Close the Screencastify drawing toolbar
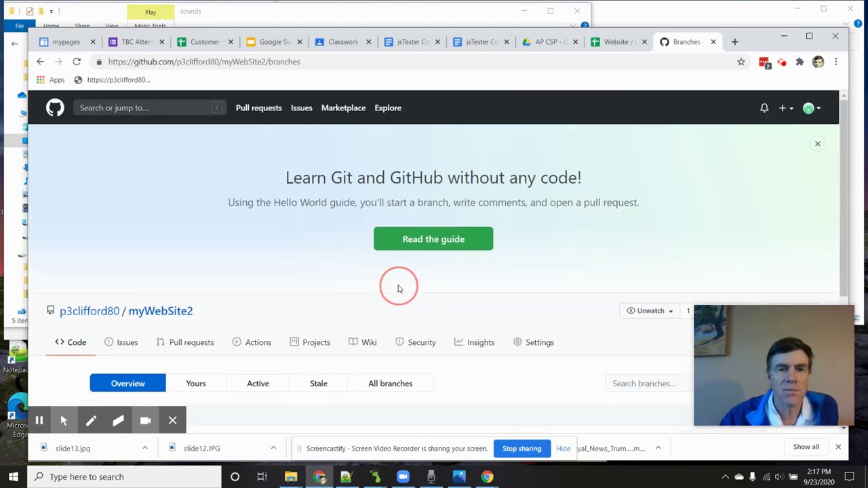The width and height of the screenshot is (868, 488). pos(172,421)
